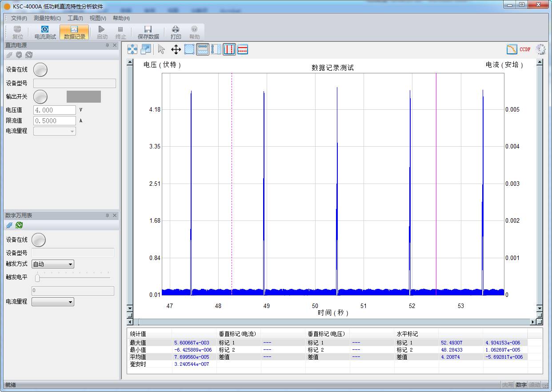
Task: Open the 文件(F) menu
Action: point(19,18)
